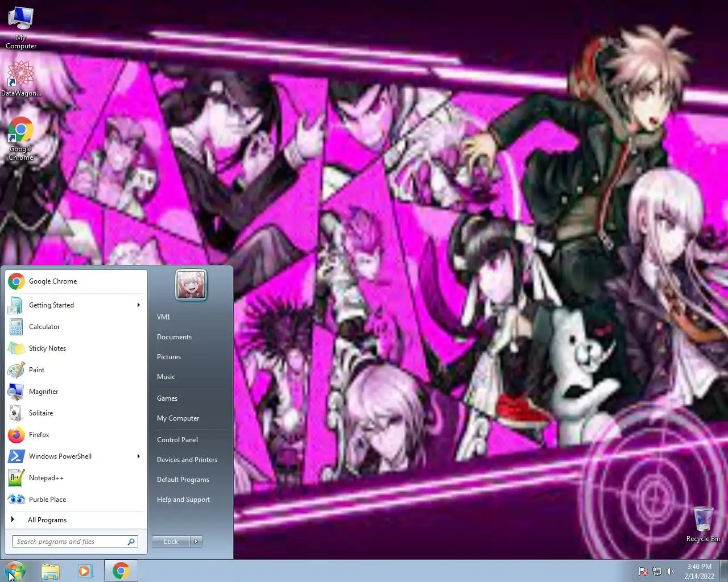Click the volume speaker tray icon
728x582 pixels.
pyautogui.click(x=671, y=572)
